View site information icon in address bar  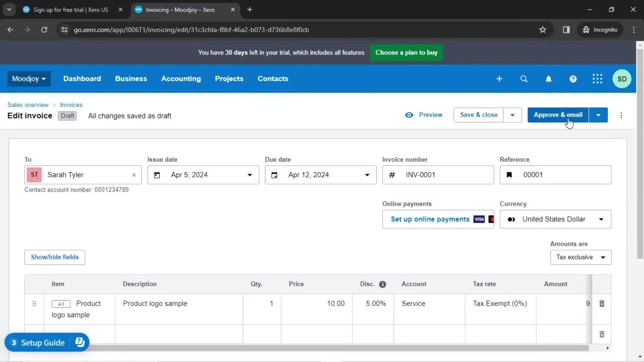coord(64,30)
